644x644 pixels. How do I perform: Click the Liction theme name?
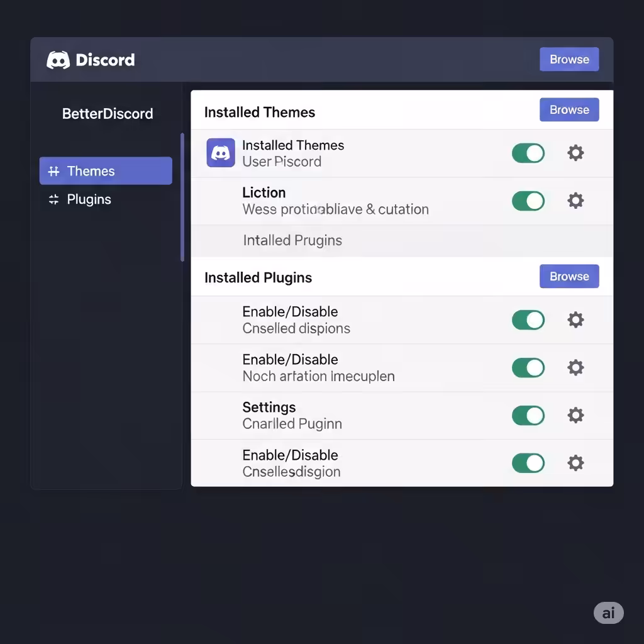point(264,192)
